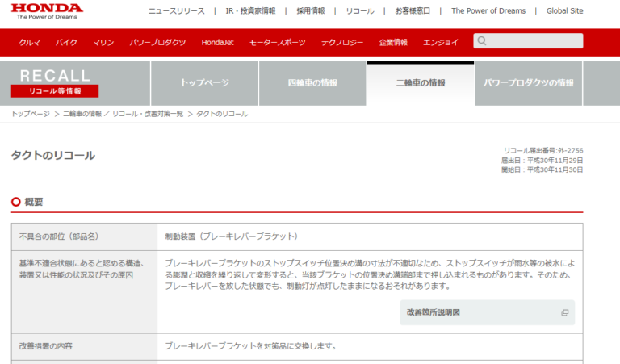Open The Power of Dreams header link
This screenshot has width=620, height=364.
(488, 11)
